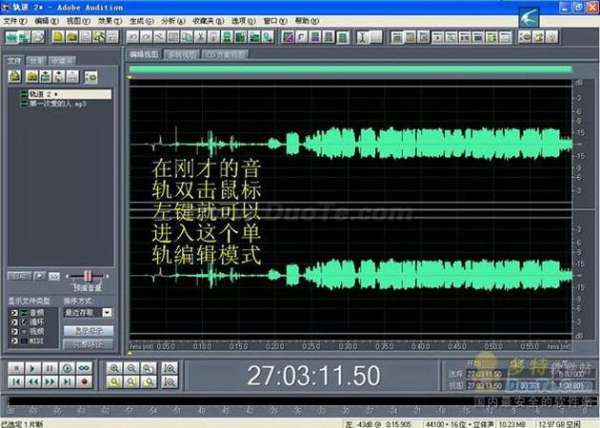This screenshot has height=428, width=600.
Task: Click the yellow Open File folder icon
Action: tap(72, 37)
